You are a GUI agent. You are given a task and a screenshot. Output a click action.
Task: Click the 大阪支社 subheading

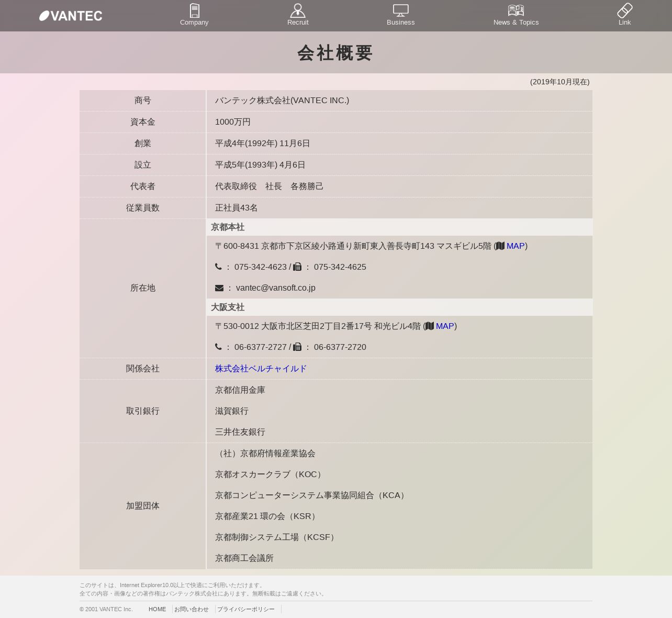(x=228, y=307)
